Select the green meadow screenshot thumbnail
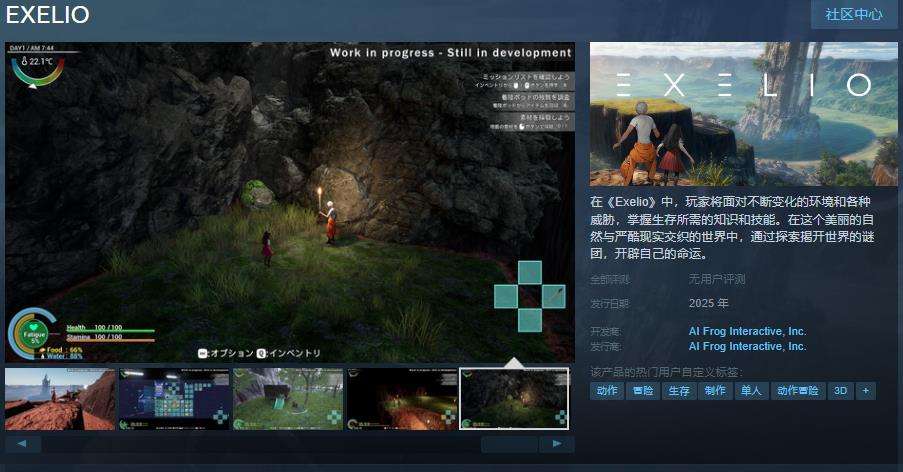 288,399
